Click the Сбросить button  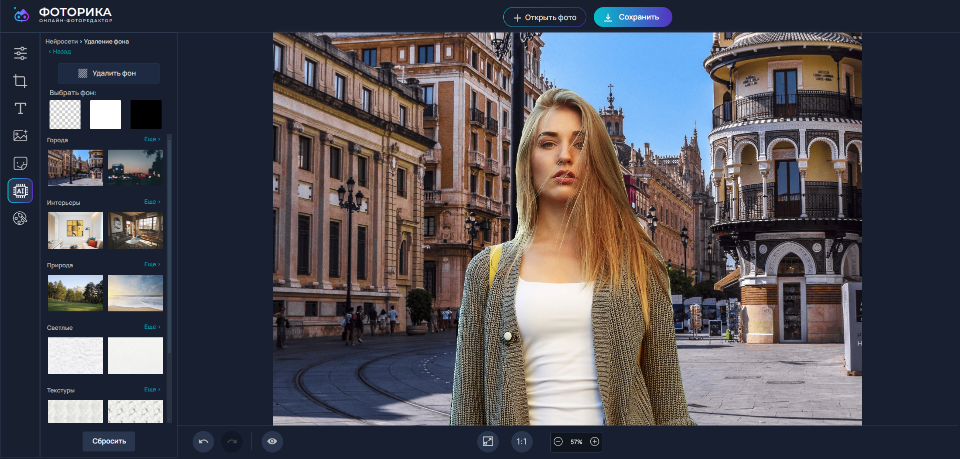click(109, 441)
